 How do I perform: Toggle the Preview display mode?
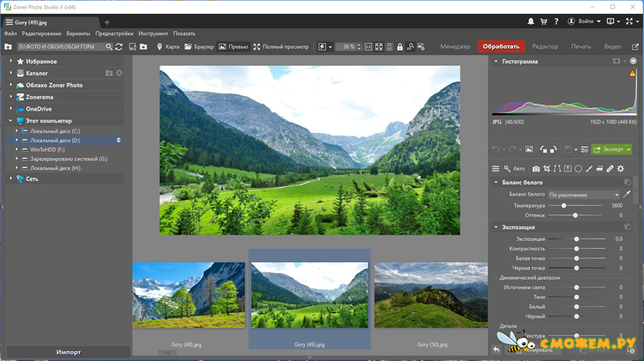233,47
